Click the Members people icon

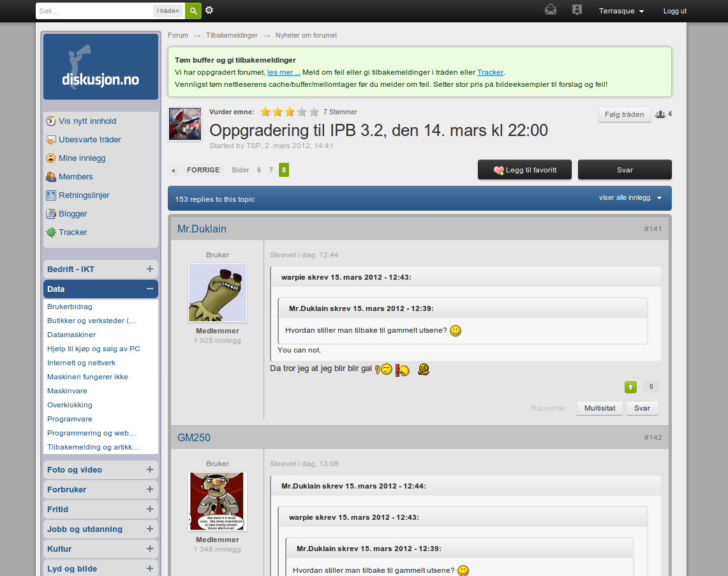(x=51, y=177)
